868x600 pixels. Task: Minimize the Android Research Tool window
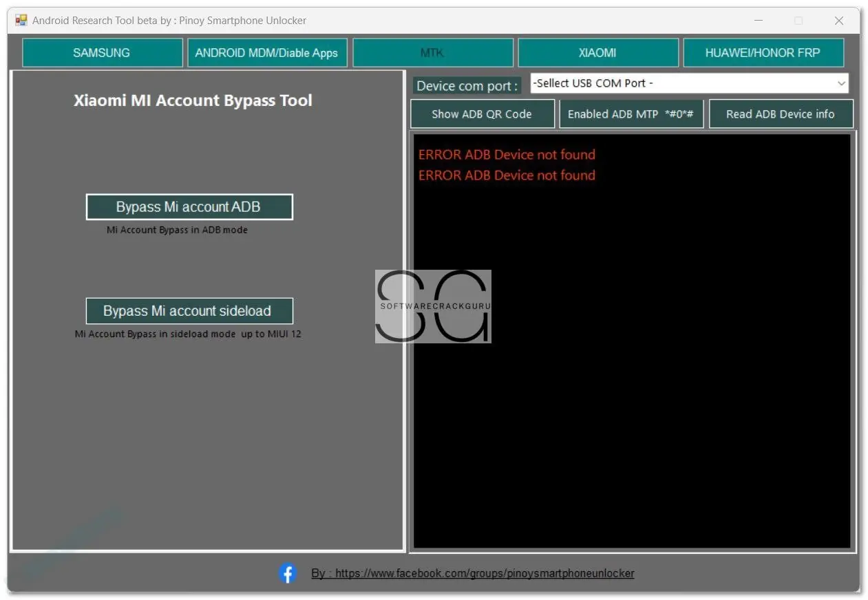click(x=758, y=21)
